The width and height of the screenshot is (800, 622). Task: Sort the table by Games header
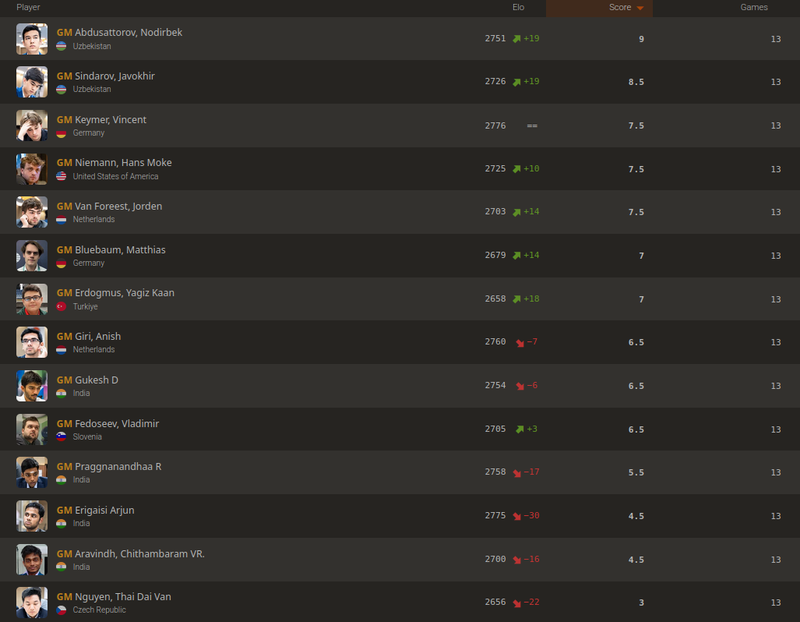[753, 7]
